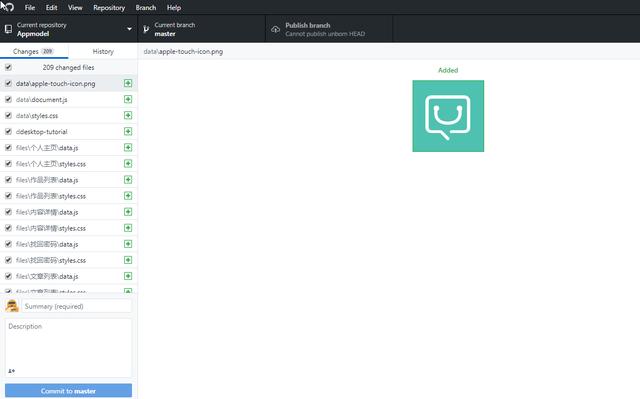
Task: Open the Repository menu
Action: [109, 7]
